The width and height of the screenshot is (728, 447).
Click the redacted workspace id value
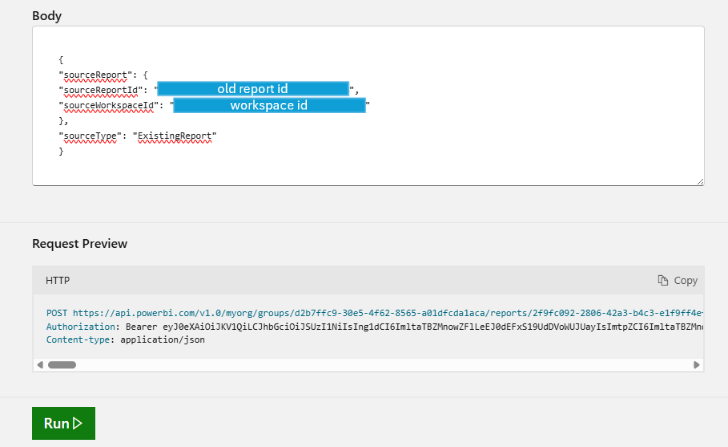268,105
